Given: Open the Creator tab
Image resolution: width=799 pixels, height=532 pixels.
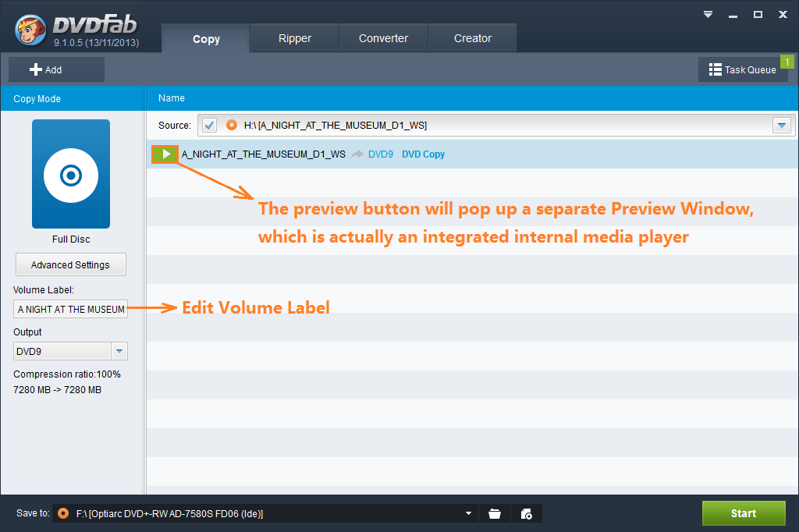Looking at the screenshot, I should pyautogui.click(x=472, y=38).
